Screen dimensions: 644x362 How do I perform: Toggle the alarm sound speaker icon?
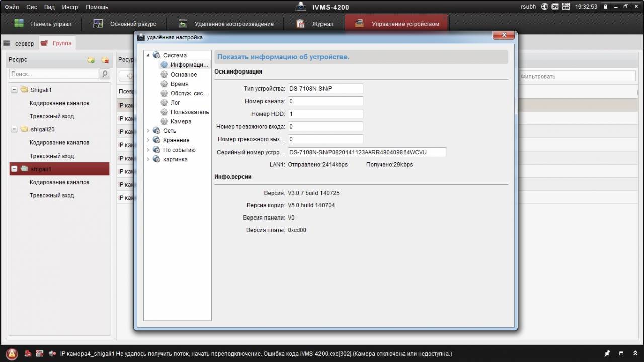click(x=52, y=354)
